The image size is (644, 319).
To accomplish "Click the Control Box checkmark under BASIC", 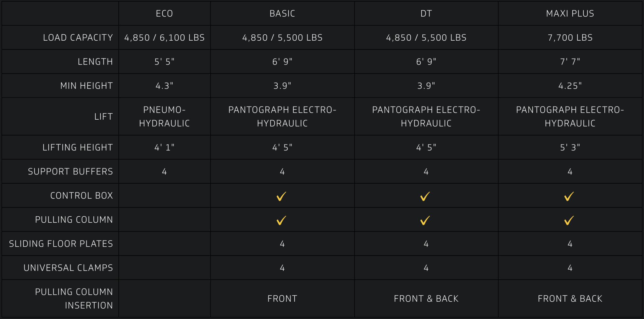I will click(x=281, y=196).
